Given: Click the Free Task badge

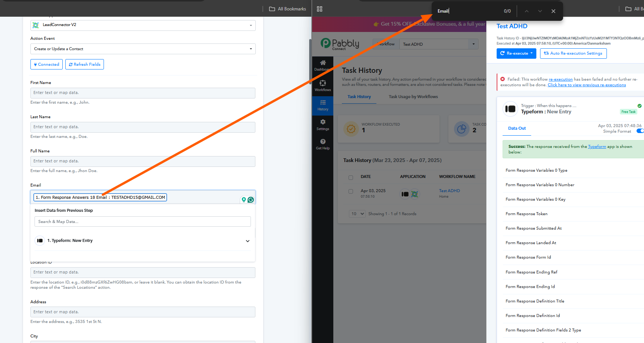Looking at the screenshot, I should tap(628, 112).
